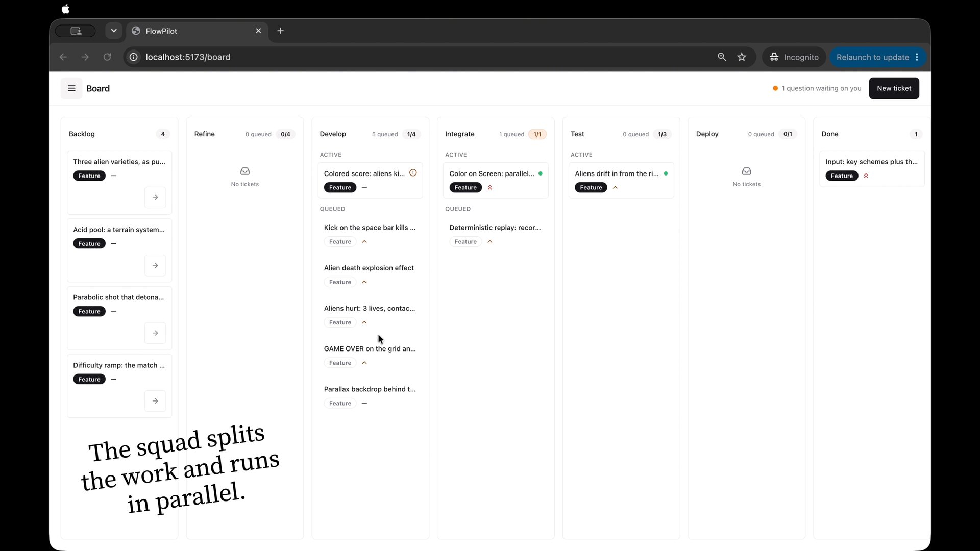Click priority chevron on Deterministic replay ticket
The height and width of the screenshot is (551, 980).
490,242
